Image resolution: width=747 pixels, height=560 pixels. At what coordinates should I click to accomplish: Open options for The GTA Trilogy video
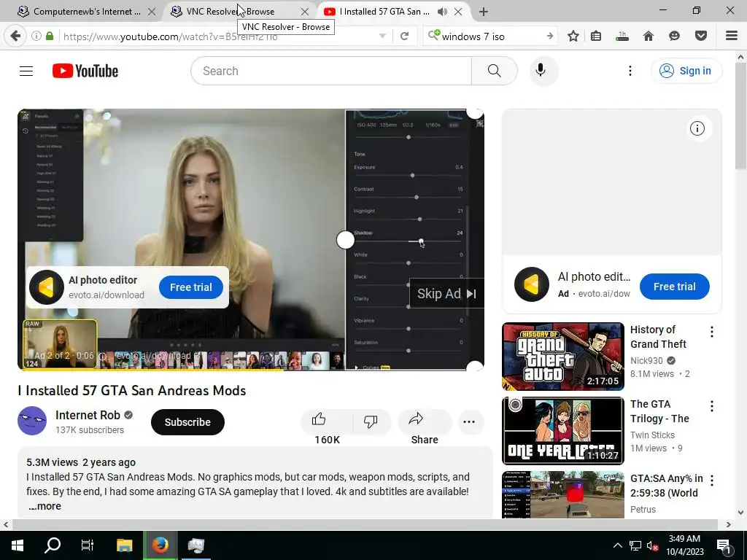click(712, 406)
